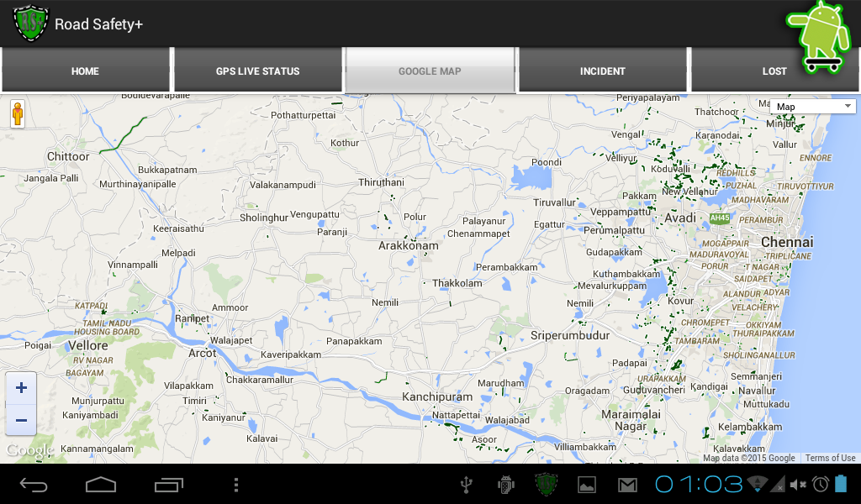Click the Arcot label on map
Screen dimensions: 861x504
tap(202, 353)
